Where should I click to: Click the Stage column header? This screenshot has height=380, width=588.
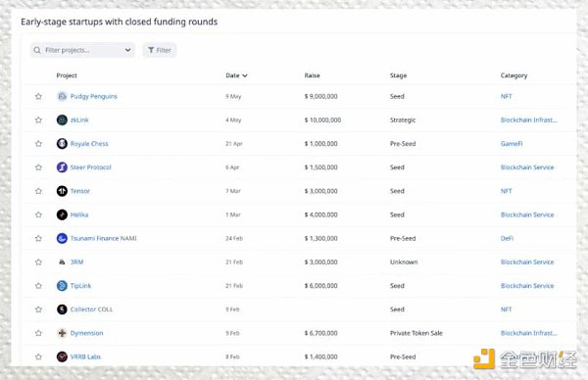pos(398,75)
